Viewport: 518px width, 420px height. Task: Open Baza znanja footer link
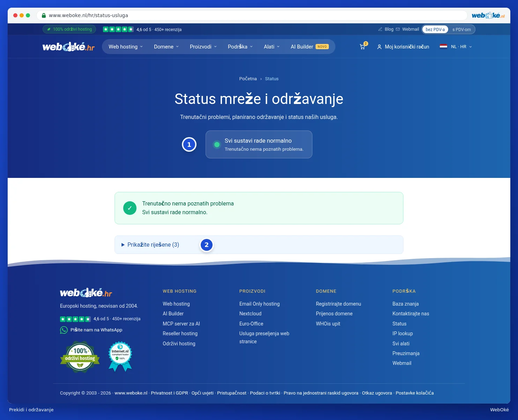406,304
